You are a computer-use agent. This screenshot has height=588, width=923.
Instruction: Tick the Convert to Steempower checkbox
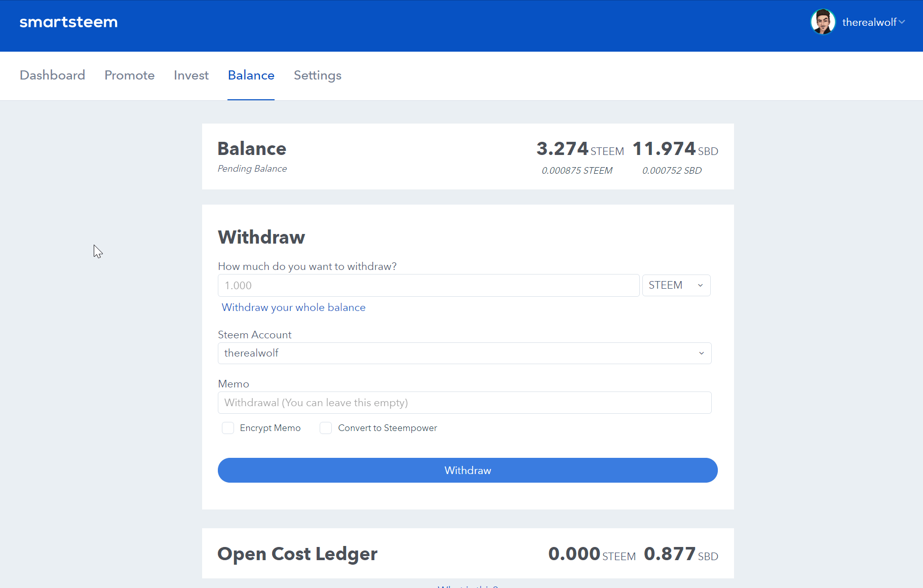[x=326, y=428]
